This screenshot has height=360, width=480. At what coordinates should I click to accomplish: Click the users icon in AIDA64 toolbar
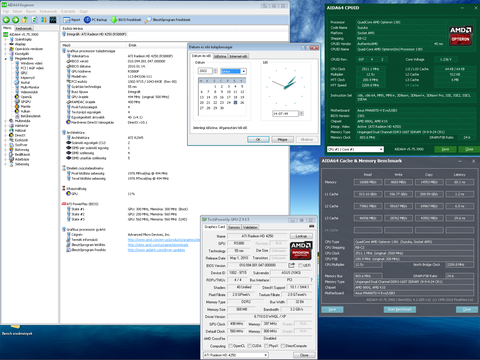coord(44,20)
